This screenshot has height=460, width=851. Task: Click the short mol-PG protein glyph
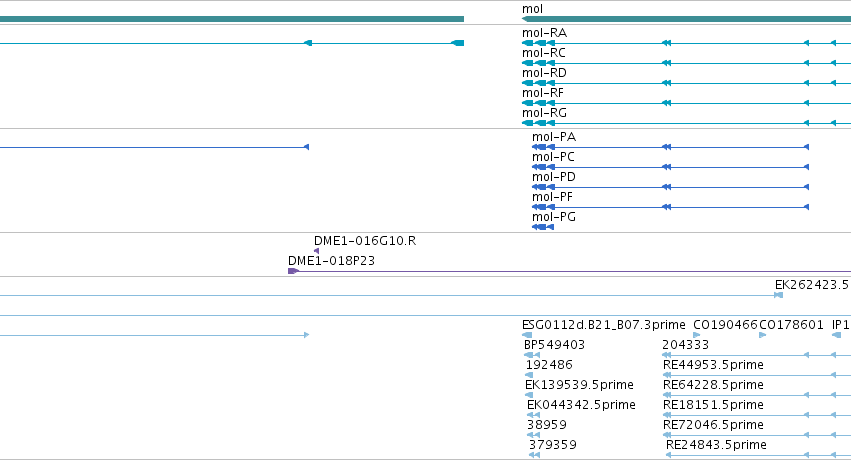[x=543, y=227]
